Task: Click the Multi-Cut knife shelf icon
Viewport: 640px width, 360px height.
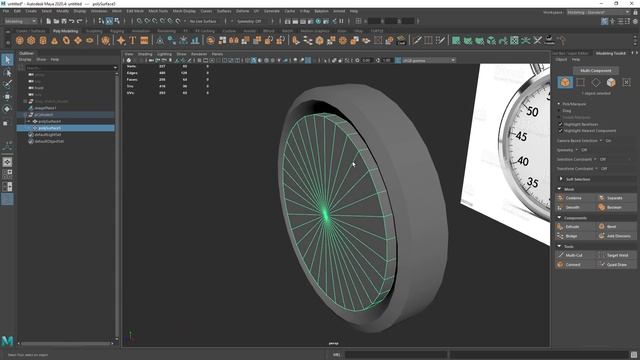Action: 417,40
